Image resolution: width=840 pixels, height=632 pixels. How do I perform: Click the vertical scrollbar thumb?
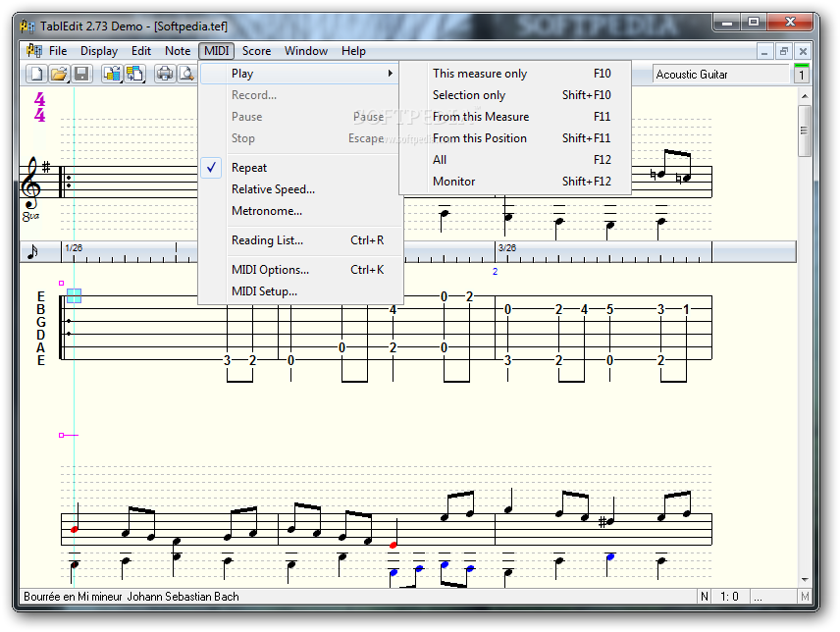click(x=804, y=131)
